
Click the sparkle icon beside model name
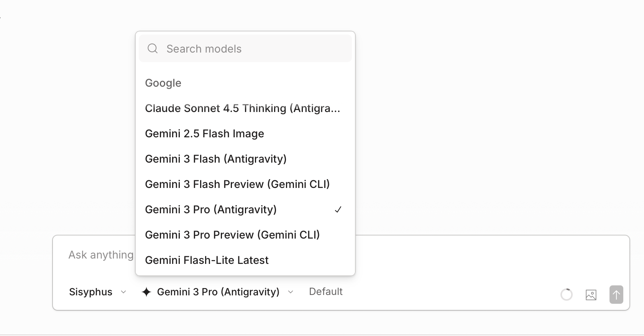[x=146, y=292]
